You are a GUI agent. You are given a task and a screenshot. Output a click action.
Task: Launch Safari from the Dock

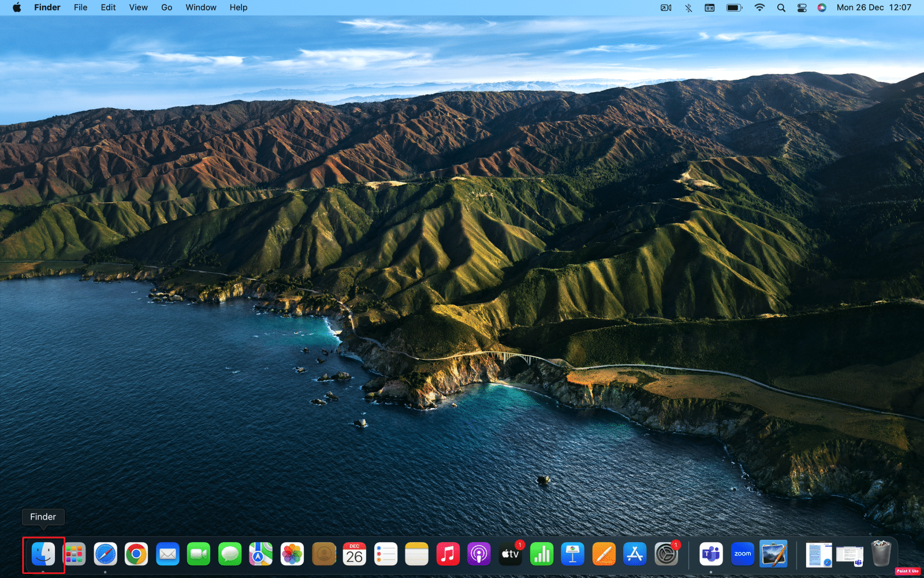[x=105, y=554]
